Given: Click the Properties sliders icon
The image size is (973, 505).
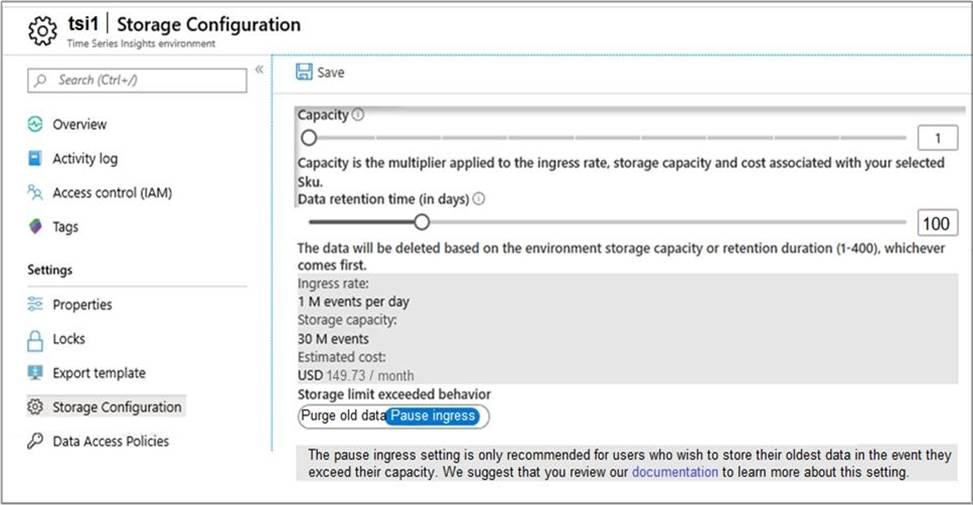Looking at the screenshot, I should (x=36, y=304).
